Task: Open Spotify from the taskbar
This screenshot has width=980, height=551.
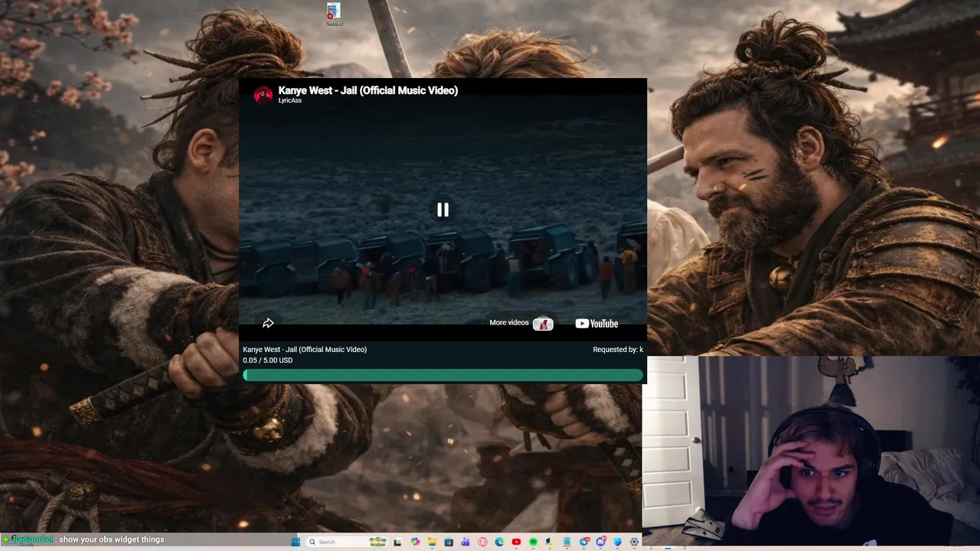Action: pyautogui.click(x=533, y=542)
